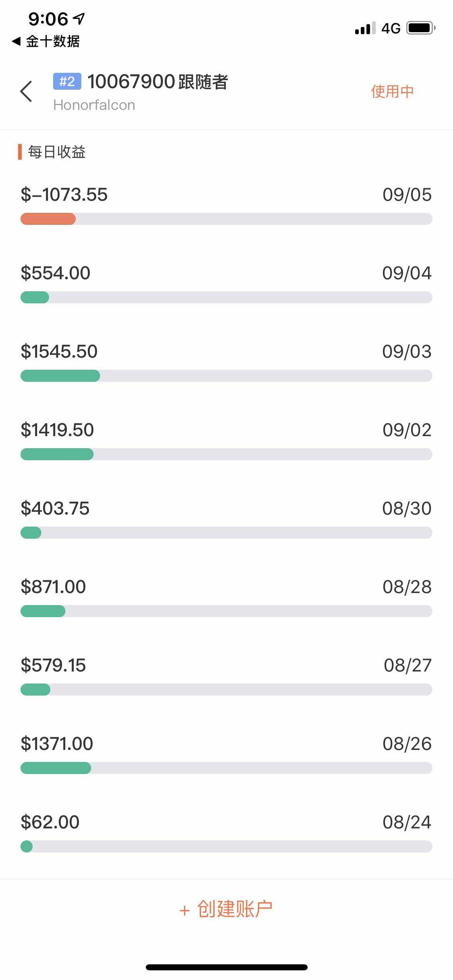
Task: Tap the Honorfalcon subtitle text
Action: (94, 105)
